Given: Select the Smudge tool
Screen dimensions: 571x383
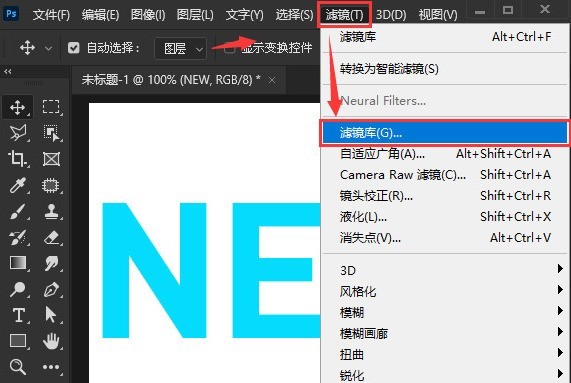Looking at the screenshot, I should 51,263.
